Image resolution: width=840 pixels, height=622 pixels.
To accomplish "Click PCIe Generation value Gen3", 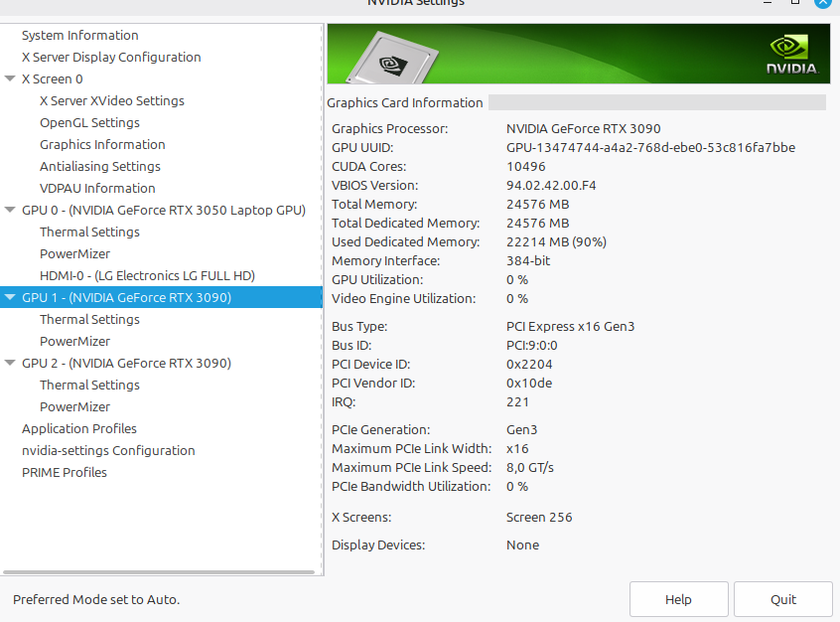I will click(521, 430).
